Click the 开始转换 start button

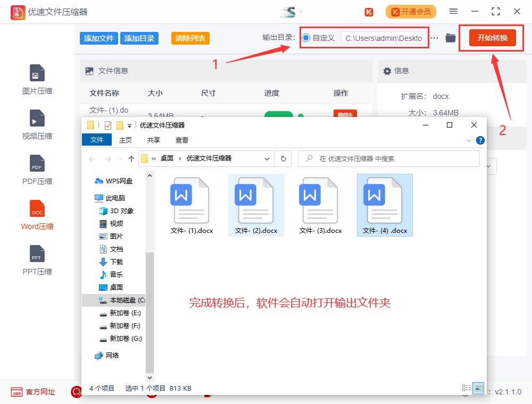point(492,38)
